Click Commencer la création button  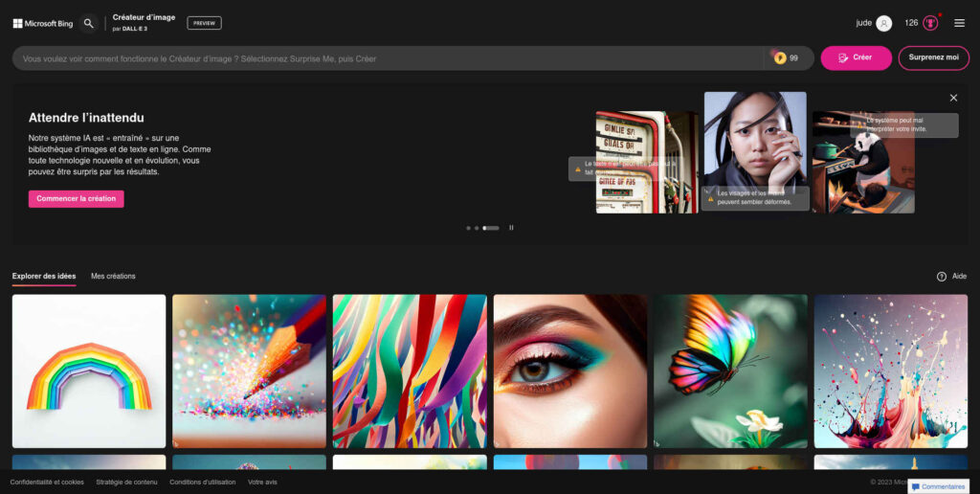coord(77,199)
